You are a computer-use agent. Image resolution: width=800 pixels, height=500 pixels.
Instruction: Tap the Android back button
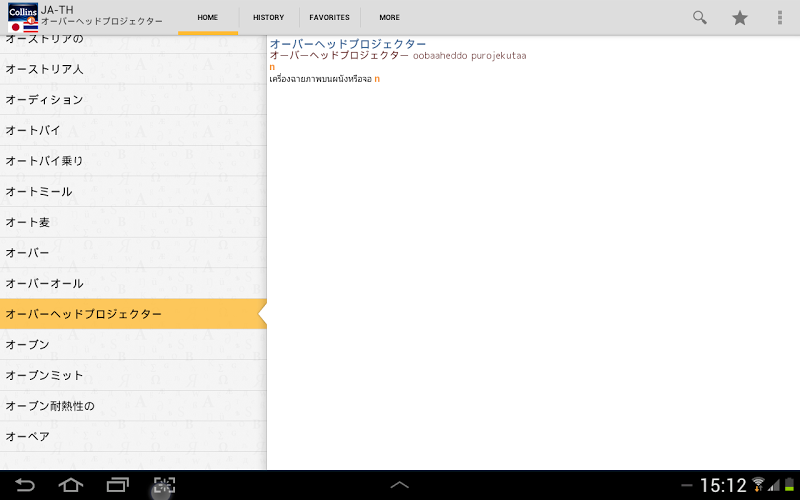coord(24,485)
